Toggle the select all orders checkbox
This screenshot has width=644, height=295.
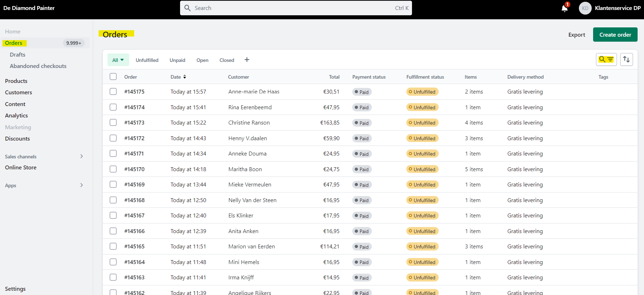click(113, 77)
